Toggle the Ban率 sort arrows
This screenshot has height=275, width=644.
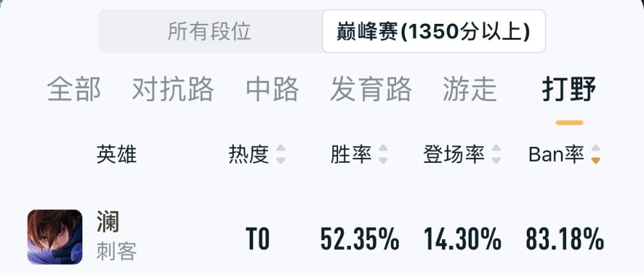pyautogui.click(x=596, y=155)
